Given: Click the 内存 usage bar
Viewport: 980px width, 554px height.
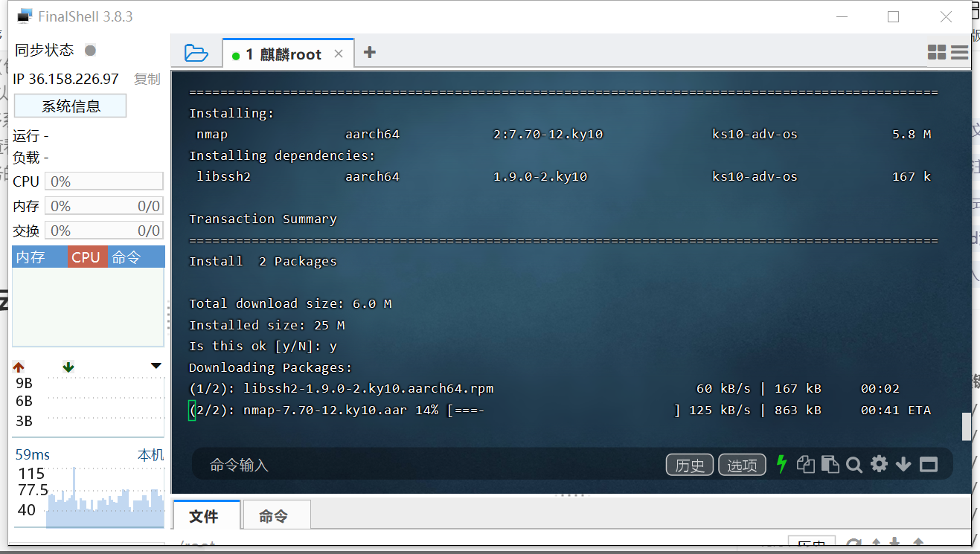Looking at the screenshot, I should click(103, 206).
